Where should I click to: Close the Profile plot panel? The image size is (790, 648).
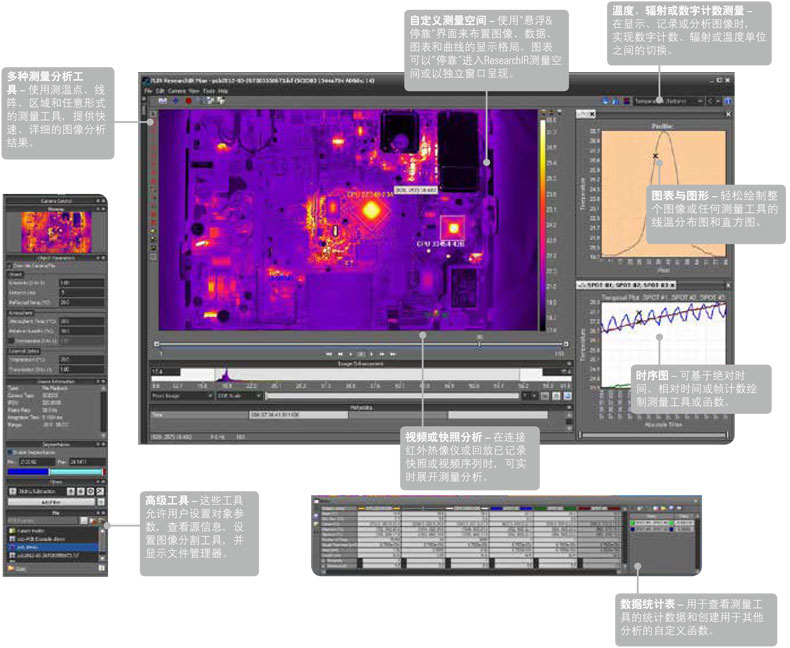[x=728, y=116]
